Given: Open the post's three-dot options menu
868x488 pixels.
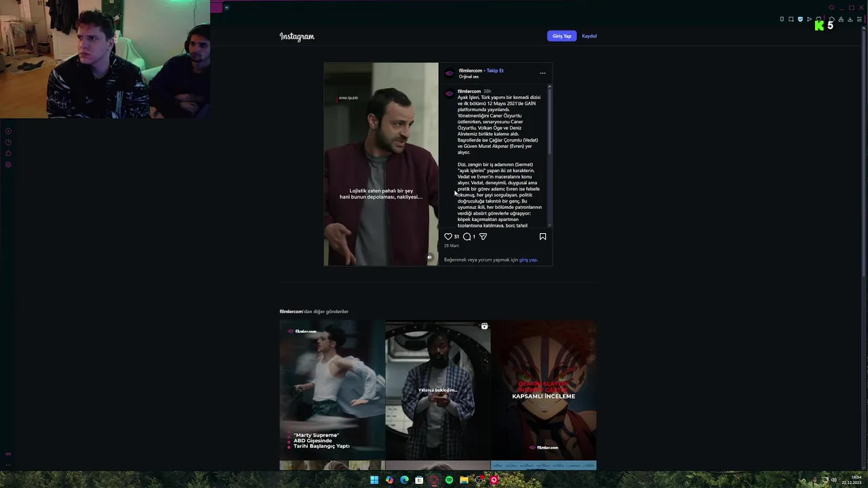Looking at the screenshot, I should (542, 73).
